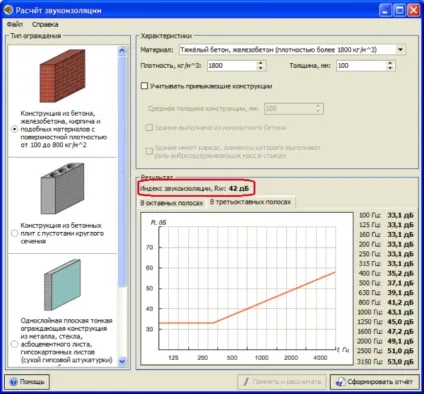Increase the Толщина value
Viewport: 424px width, 394px height.
pos(390,63)
